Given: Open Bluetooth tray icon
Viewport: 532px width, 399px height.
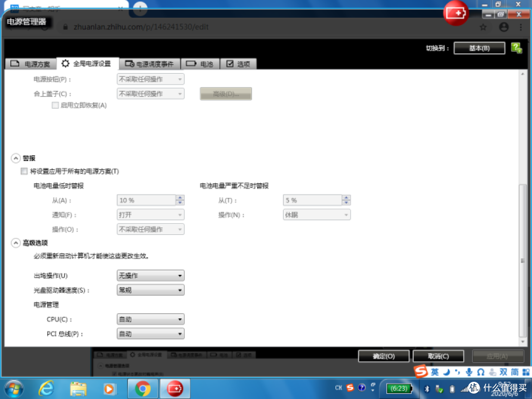Looking at the screenshot, I should point(427,389).
